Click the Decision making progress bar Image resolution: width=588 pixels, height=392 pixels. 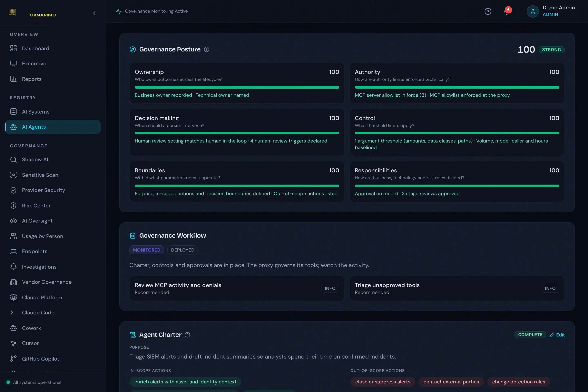237,133
